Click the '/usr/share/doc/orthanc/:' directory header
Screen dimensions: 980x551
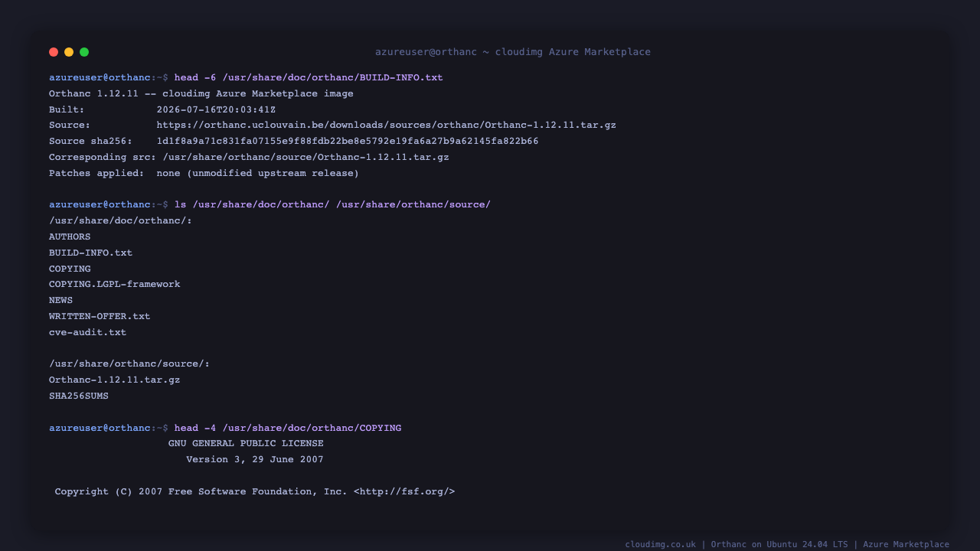[120, 221]
